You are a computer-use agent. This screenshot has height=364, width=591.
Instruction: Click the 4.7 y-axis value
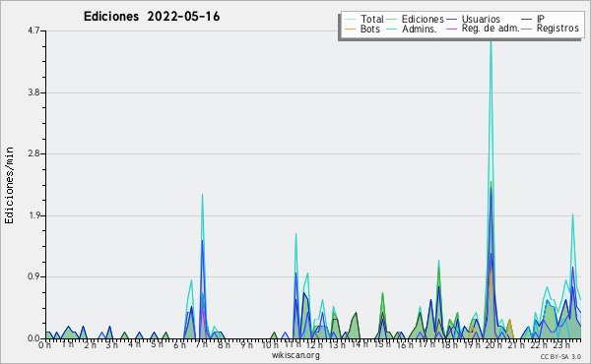tap(33, 30)
